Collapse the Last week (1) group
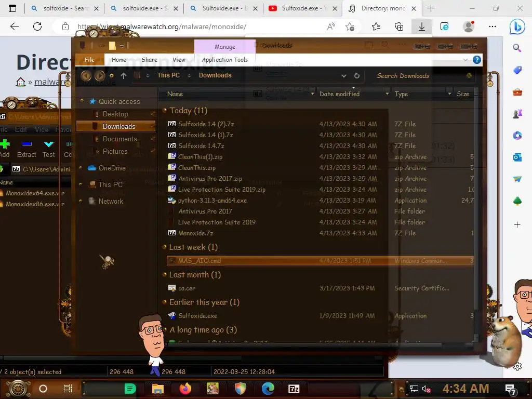 tap(165, 247)
